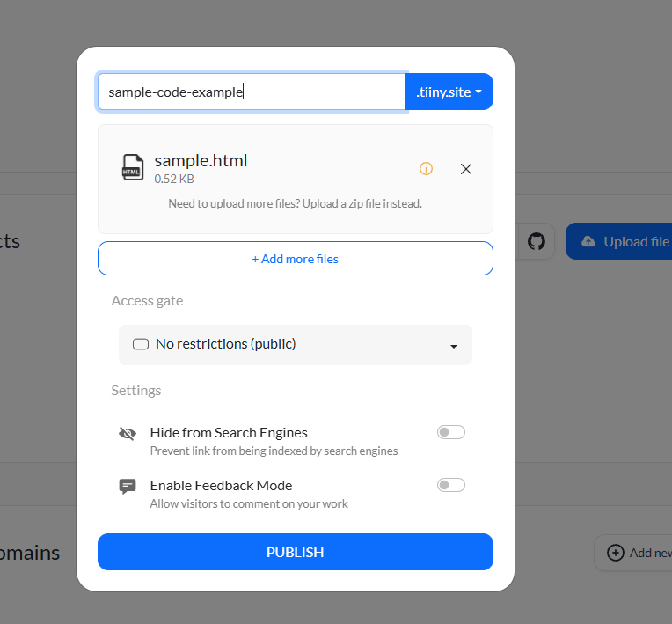Open the .tiiny.site domain dropdown
This screenshot has height=624, width=672.
tap(449, 92)
